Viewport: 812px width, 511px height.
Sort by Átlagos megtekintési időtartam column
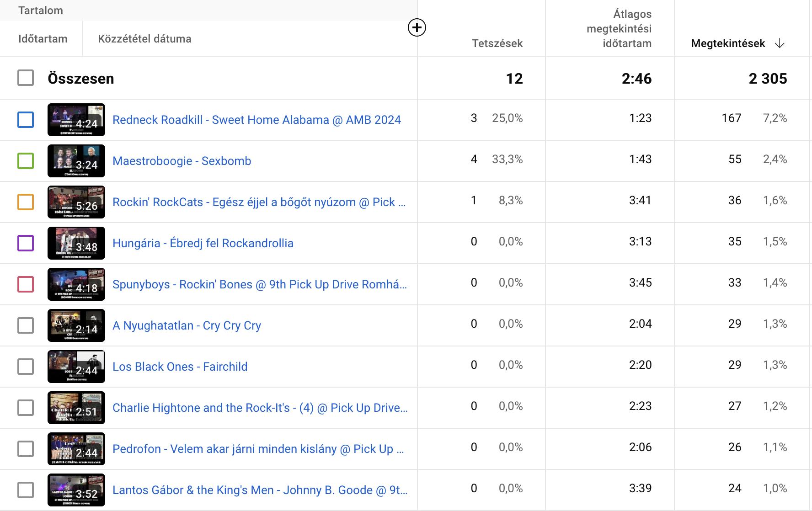[619, 29]
